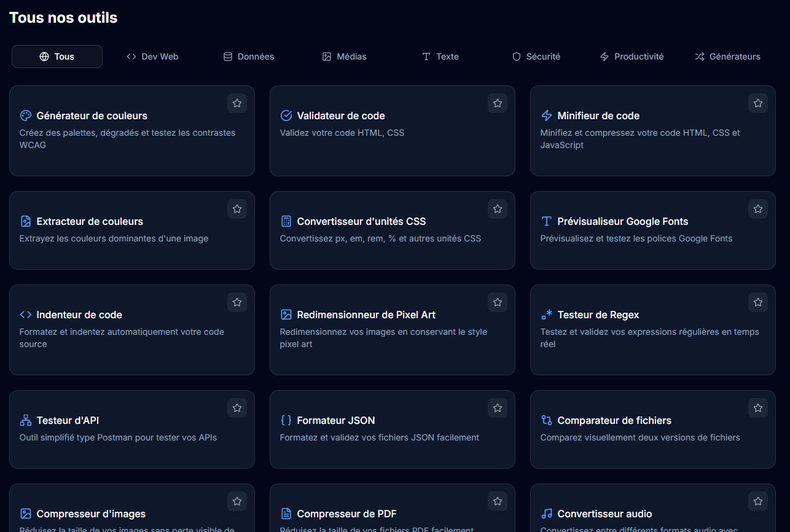Viewport: 790px width, 532px height.
Task: Open the Générateur de couleurs tool
Action: point(92,115)
